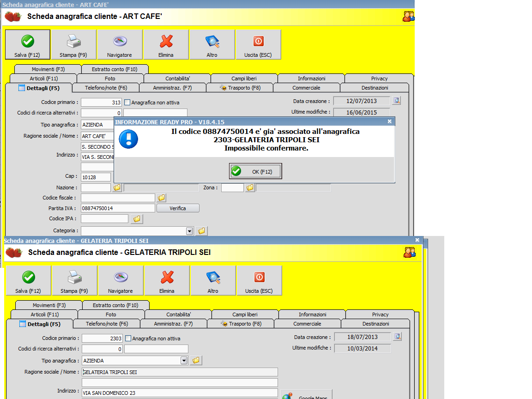Open Campi liberi tab in GELATERIA window

click(245, 314)
